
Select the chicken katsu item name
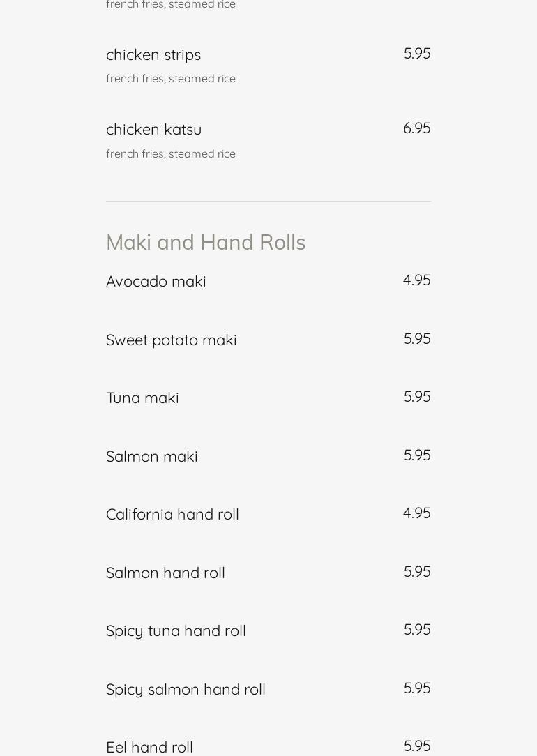coord(154,130)
